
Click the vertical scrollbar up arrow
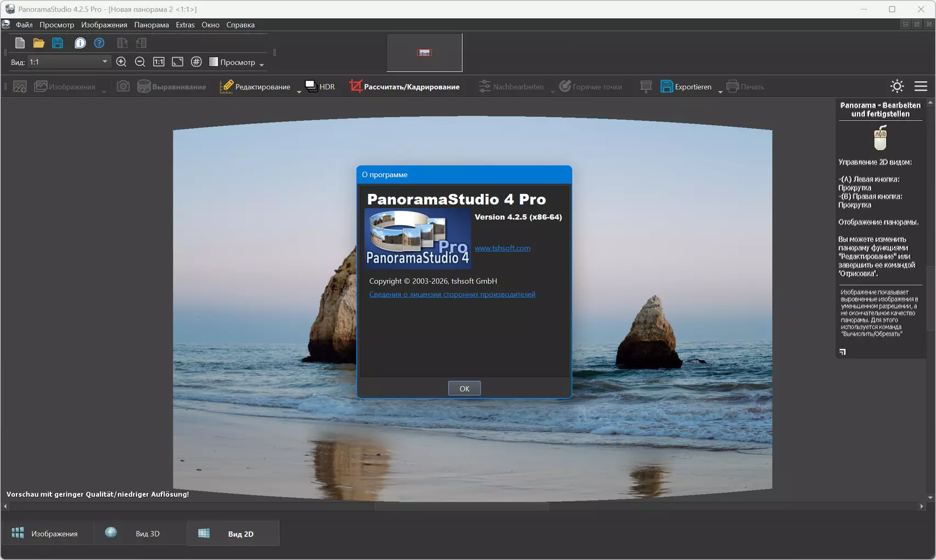click(931, 103)
